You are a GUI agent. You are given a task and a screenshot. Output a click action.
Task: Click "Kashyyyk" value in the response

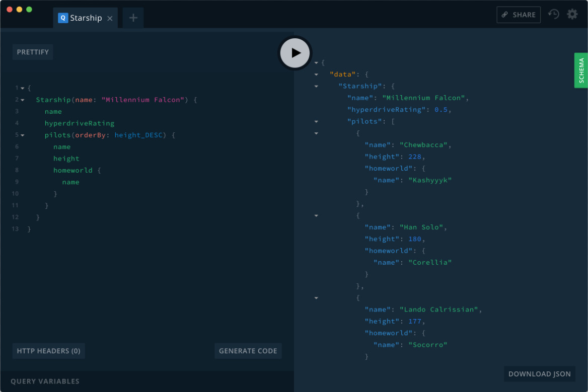[x=430, y=180]
